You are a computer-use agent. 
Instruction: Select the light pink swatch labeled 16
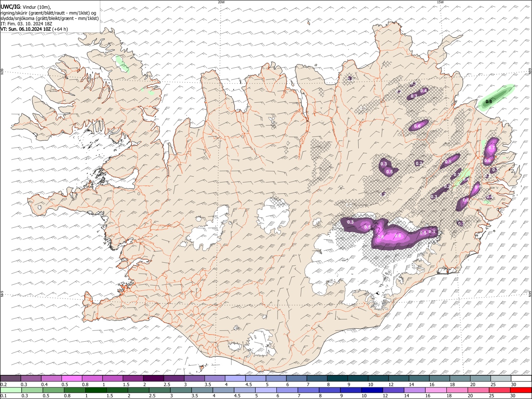click(x=436, y=390)
